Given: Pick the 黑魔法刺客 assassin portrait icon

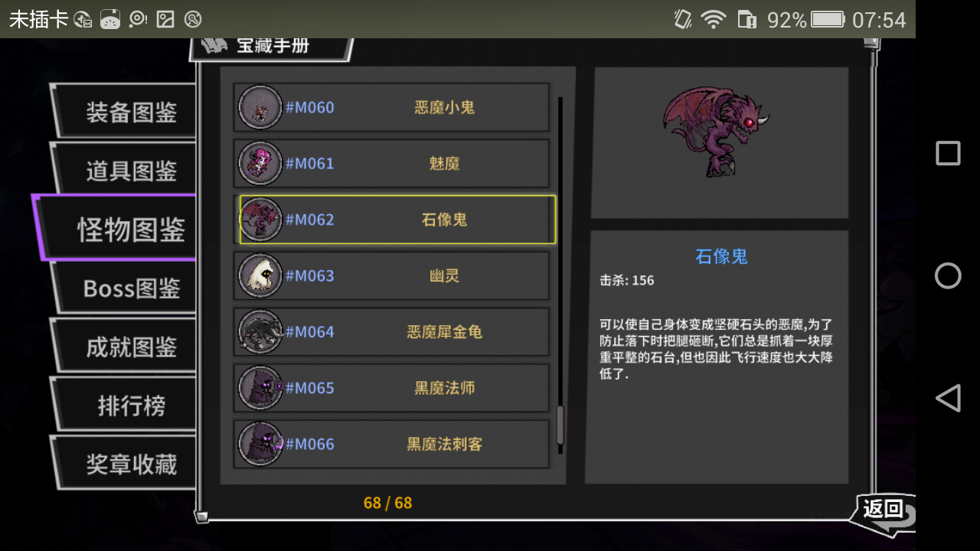Looking at the screenshot, I should pyautogui.click(x=260, y=444).
